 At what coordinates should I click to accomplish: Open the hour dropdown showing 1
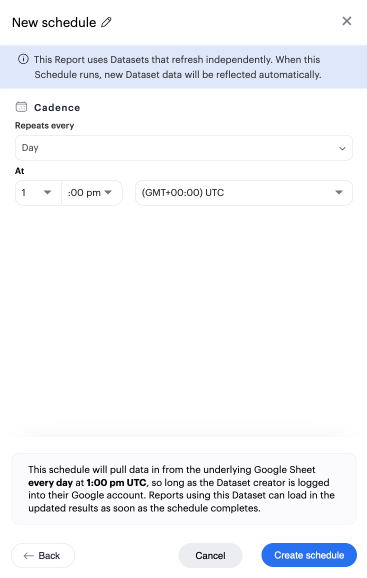coord(38,193)
